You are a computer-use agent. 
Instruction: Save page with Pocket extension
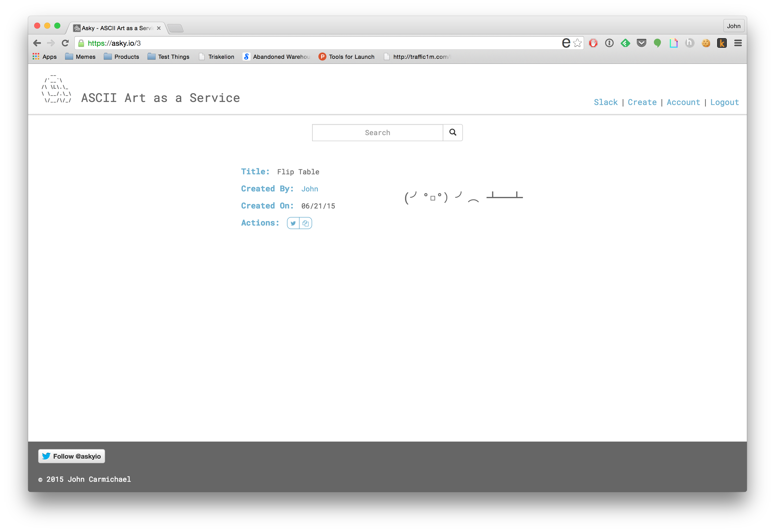641,43
